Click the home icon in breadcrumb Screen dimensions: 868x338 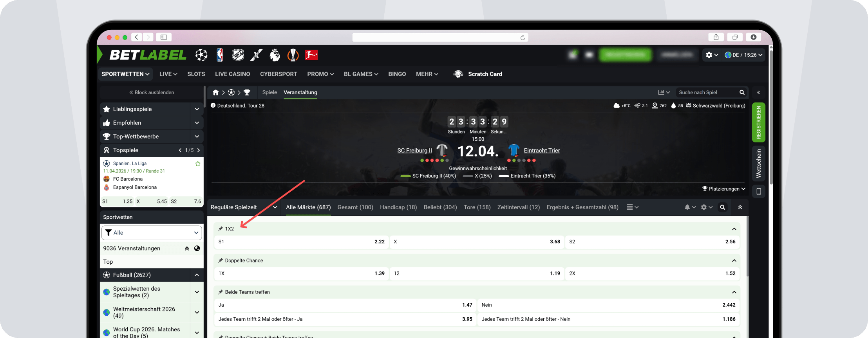pos(215,92)
